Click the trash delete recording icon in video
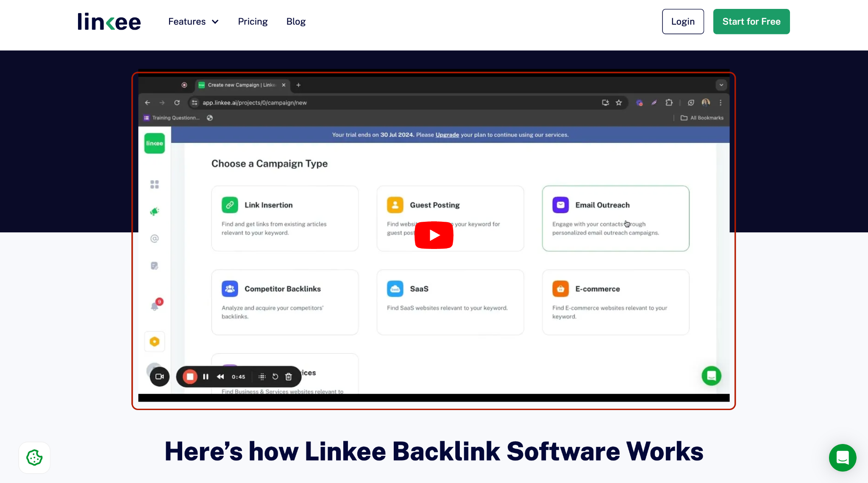 [x=289, y=377]
